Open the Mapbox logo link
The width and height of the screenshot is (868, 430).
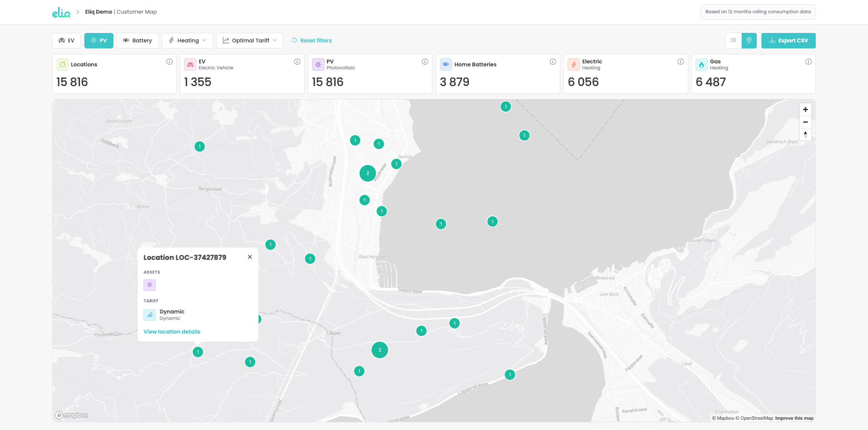72,415
